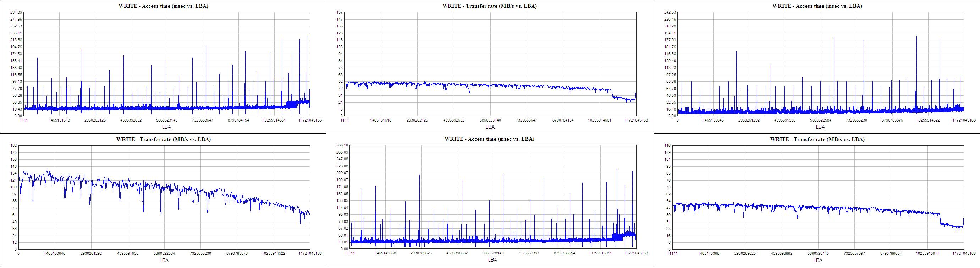Select the 242.63 y-axis label
The width and height of the screenshot is (980, 268).
pyautogui.click(x=670, y=12)
